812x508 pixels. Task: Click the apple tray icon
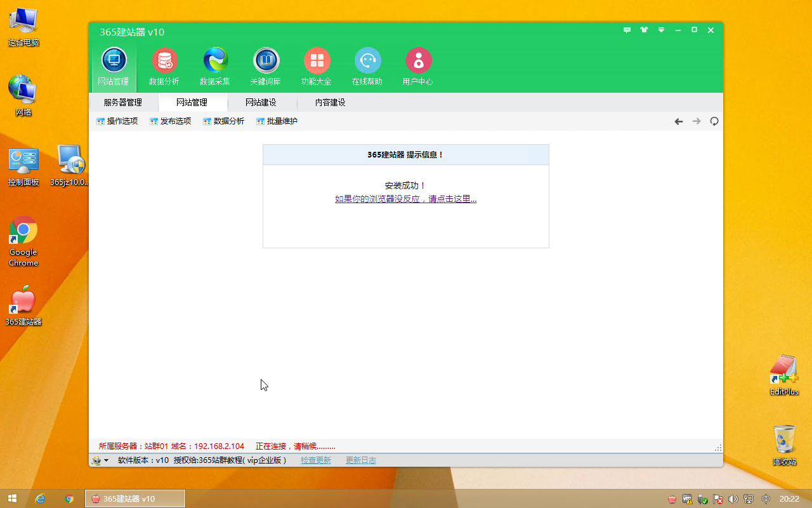coord(672,499)
